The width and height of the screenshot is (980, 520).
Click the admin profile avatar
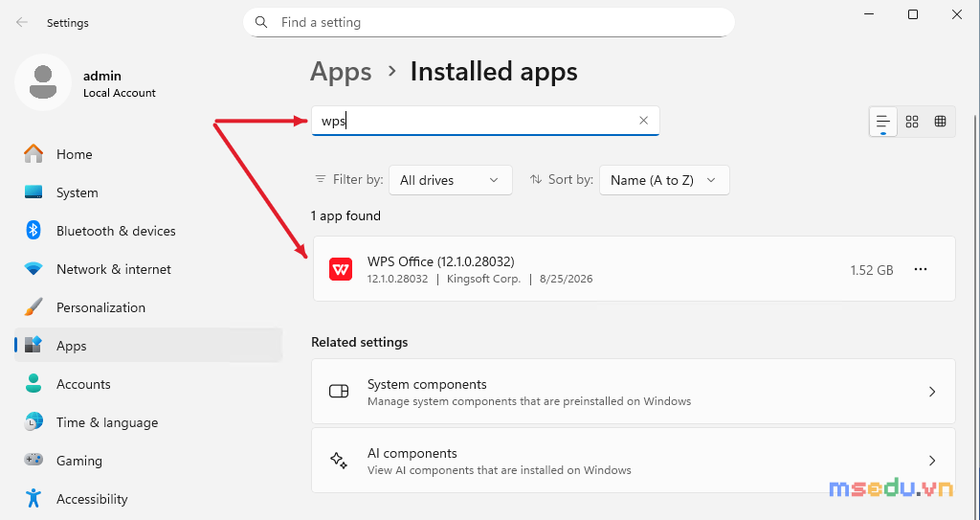[43, 82]
